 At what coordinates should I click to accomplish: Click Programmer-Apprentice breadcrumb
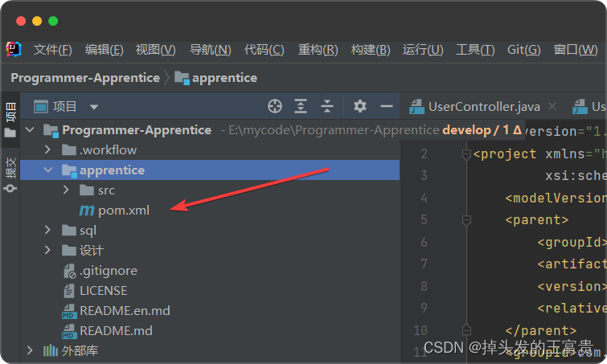pyautogui.click(x=85, y=78)
